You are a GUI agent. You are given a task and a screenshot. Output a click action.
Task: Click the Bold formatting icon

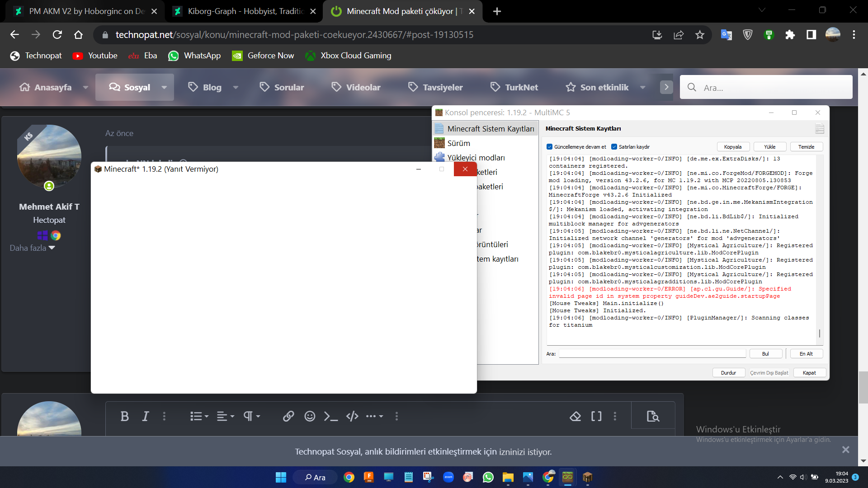pos(125,416)
